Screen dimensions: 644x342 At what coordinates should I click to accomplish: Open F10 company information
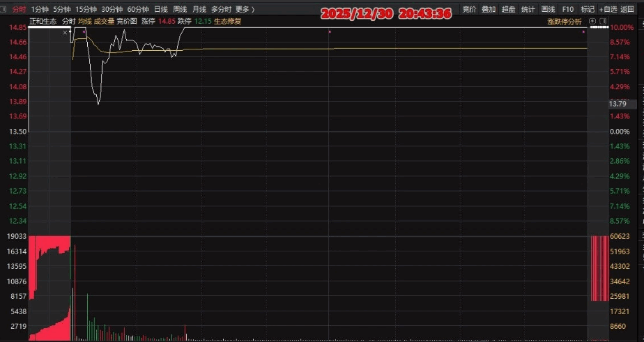pos(567,9)
